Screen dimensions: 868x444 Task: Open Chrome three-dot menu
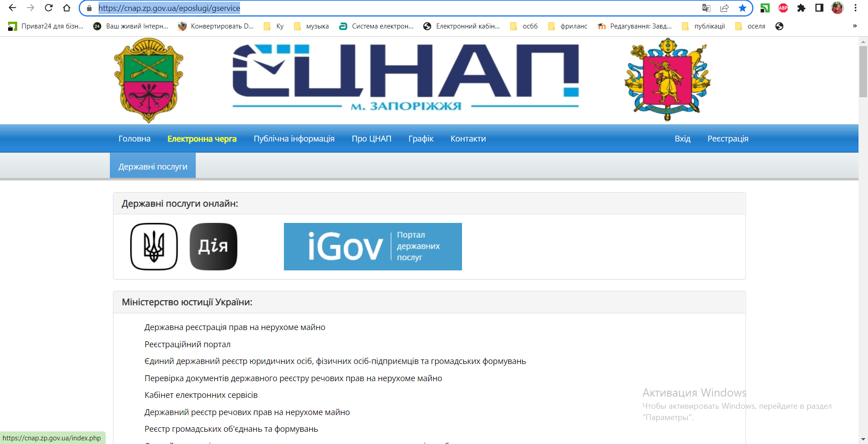[x=855, y=8]
